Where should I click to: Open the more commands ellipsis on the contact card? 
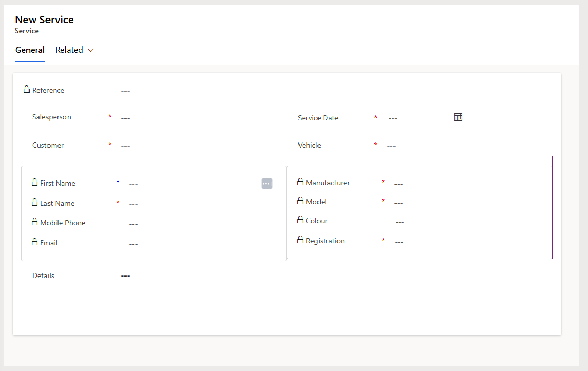coord(267,183)
